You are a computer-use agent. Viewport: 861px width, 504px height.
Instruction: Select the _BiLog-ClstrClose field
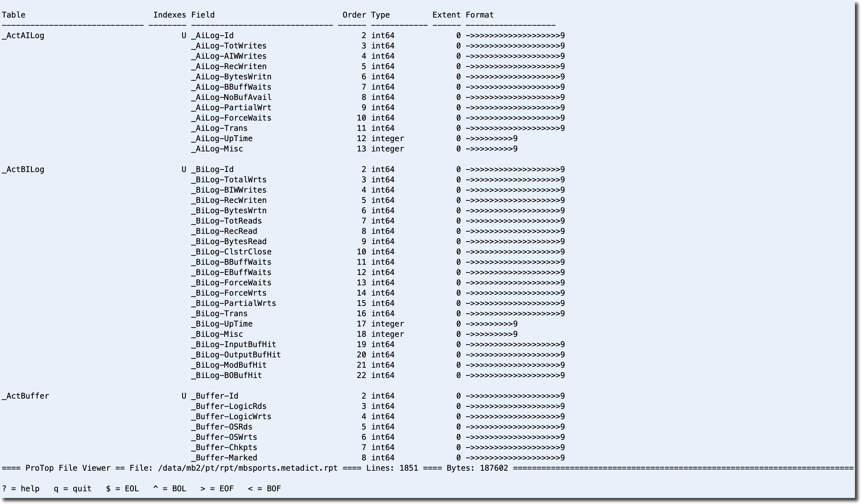point(231,252)
